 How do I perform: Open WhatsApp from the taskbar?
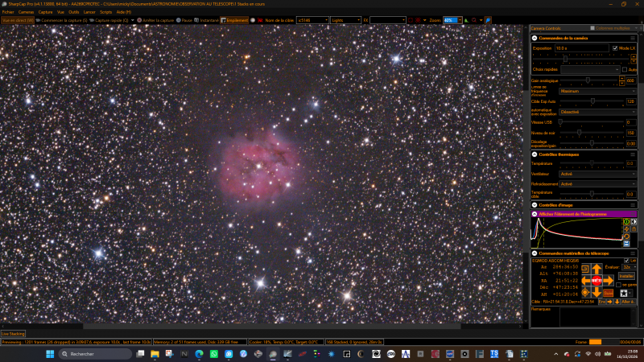pos(214,354)
